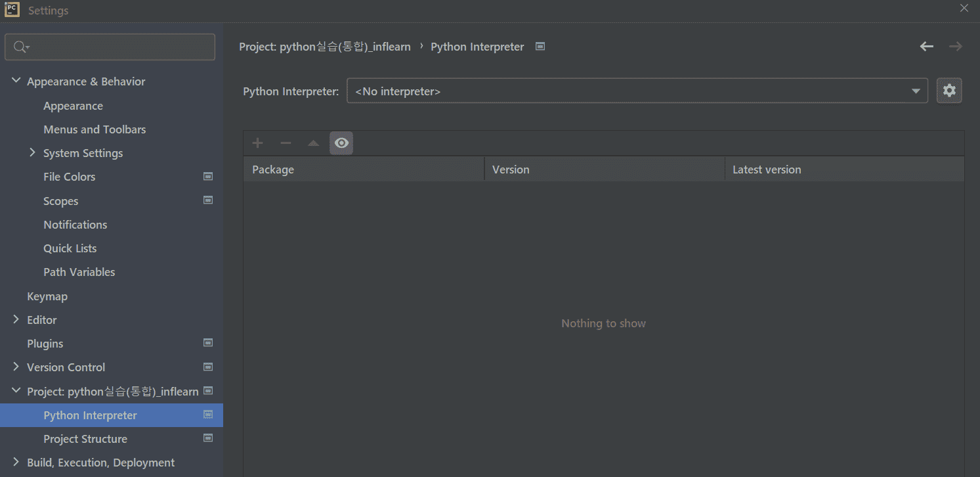The image size is (980, 477).
Task: Open the Keymap settings page
Action: click(x=47, y=296)
